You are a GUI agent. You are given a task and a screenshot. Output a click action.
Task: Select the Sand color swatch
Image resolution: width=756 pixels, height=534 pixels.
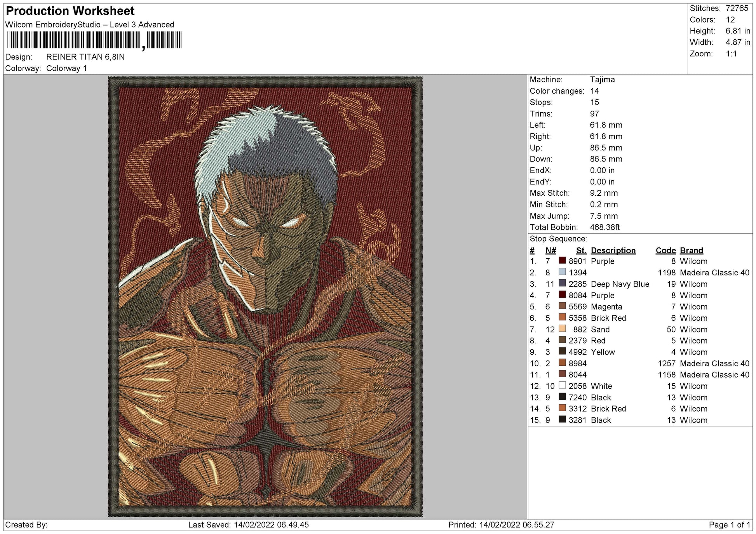[562, 329]
